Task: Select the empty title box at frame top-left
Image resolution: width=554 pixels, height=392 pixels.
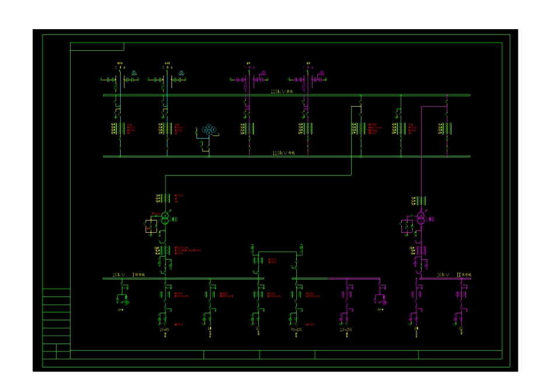Action: click(97, 46)
